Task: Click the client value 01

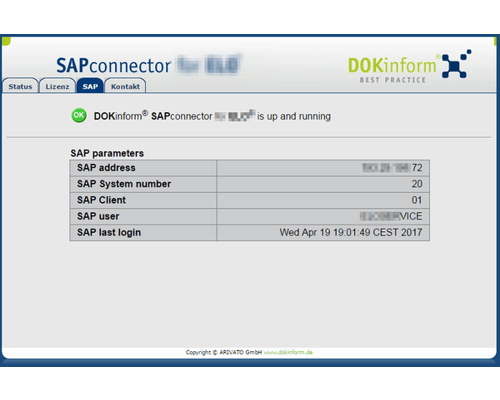Action: coord(417,200)
